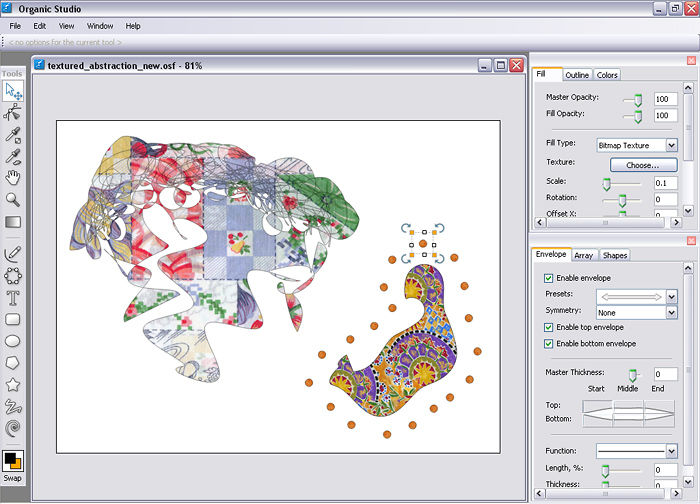The height and width of the screenshot is (504, 700).
Task: Adjust the Master Thickness slider
Action: 632,374
